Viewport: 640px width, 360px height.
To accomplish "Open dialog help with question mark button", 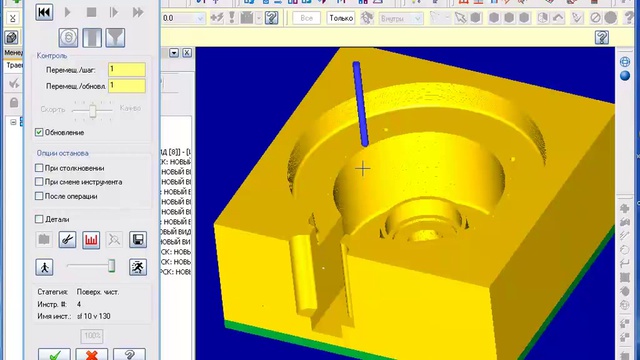I will click(129, 354).
